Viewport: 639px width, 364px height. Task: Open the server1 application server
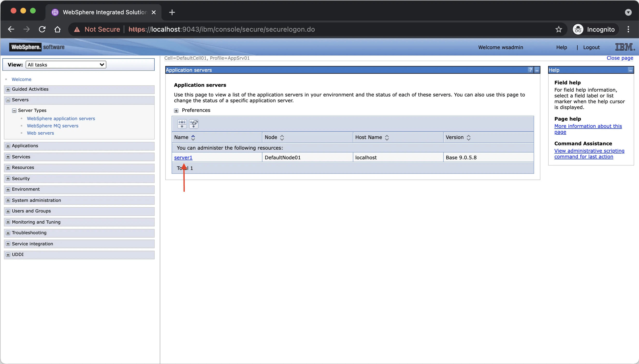tap(183, 158)
